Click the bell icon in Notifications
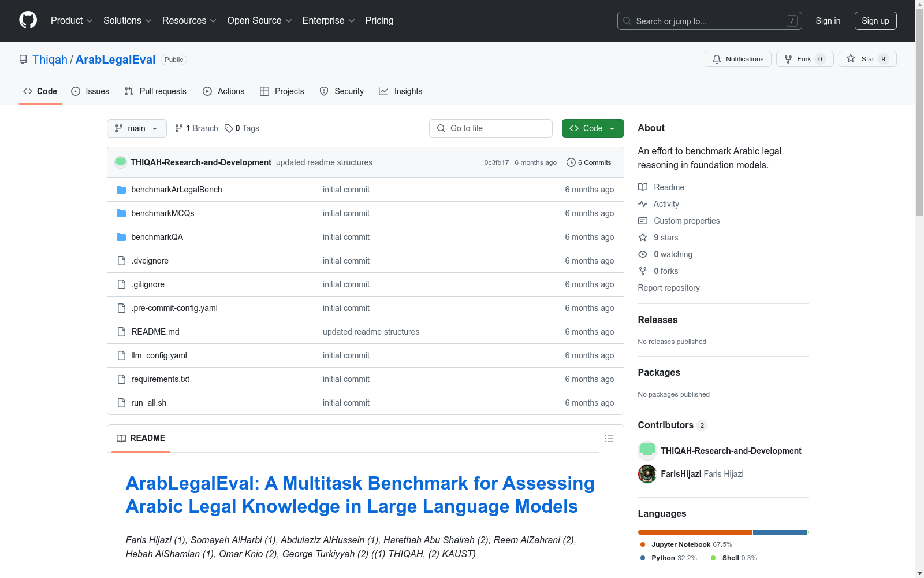Screen dimensions: 924x578 coord(717,59)
